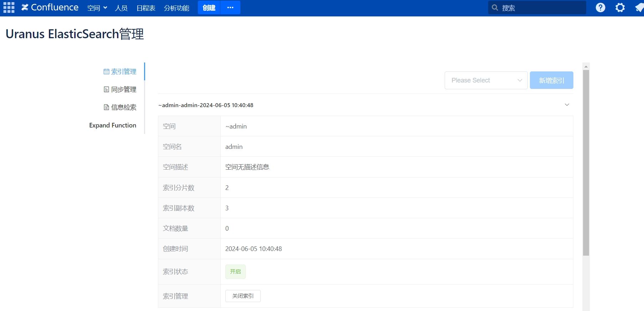
Task: Click the 创建时间 value 2024-06-05 10:40:48
Action: pyautogui.click(x=254, y=249)
